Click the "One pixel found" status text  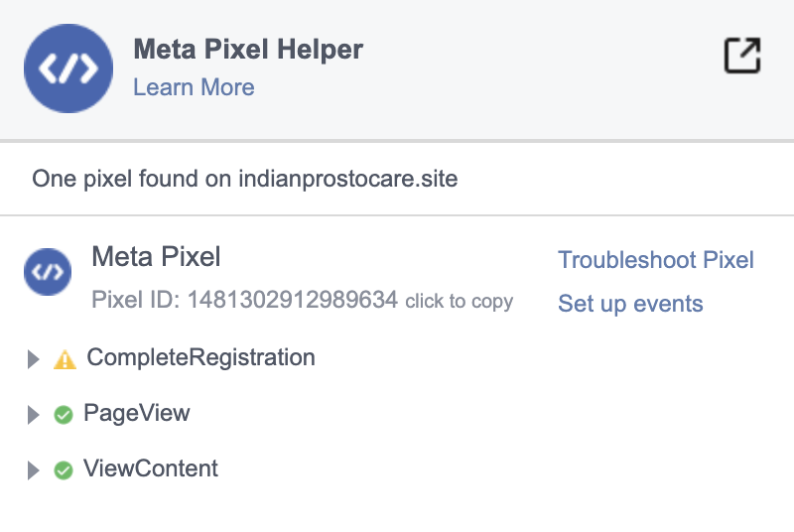(245, 180)
